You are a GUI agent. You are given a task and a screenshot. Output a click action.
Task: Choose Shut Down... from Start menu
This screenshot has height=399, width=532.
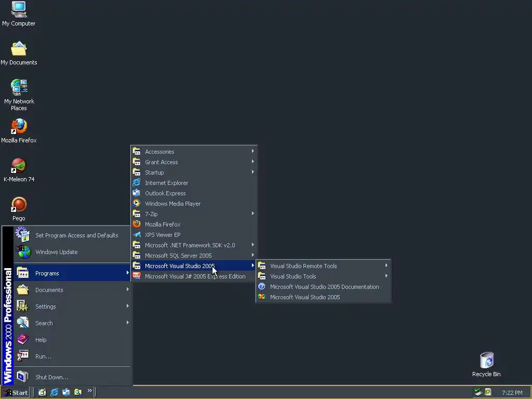pyautogui.click(x=72, y=377)
